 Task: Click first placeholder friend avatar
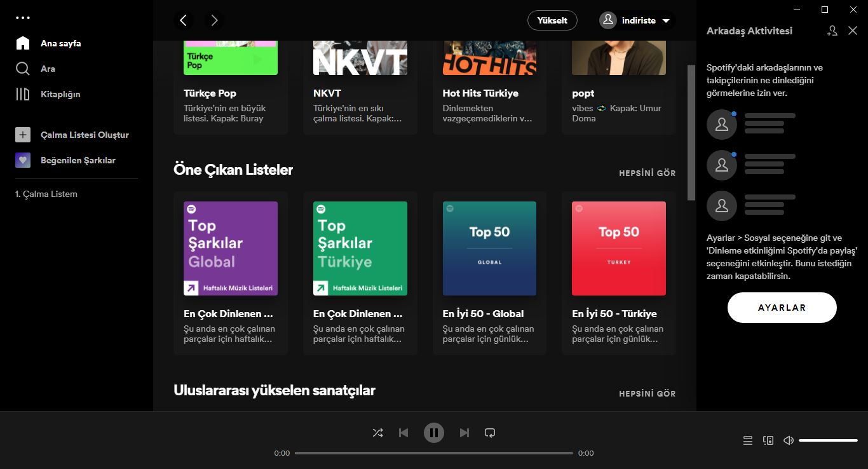click(722, 125)
